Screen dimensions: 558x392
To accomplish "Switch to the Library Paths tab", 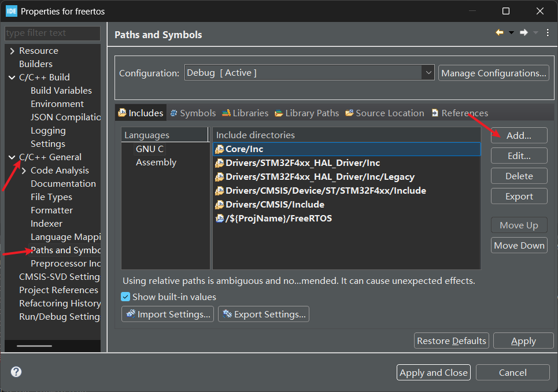I will tap(307, 113).
